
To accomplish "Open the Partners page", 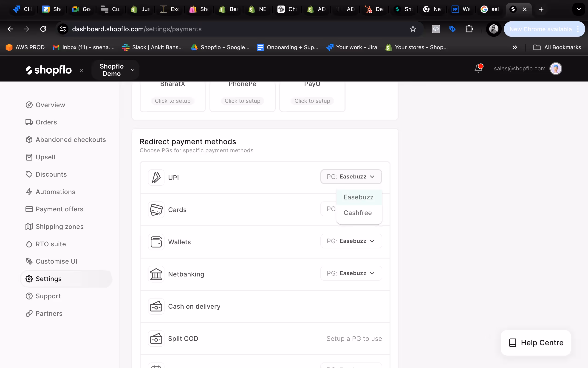I will point(44,313).
